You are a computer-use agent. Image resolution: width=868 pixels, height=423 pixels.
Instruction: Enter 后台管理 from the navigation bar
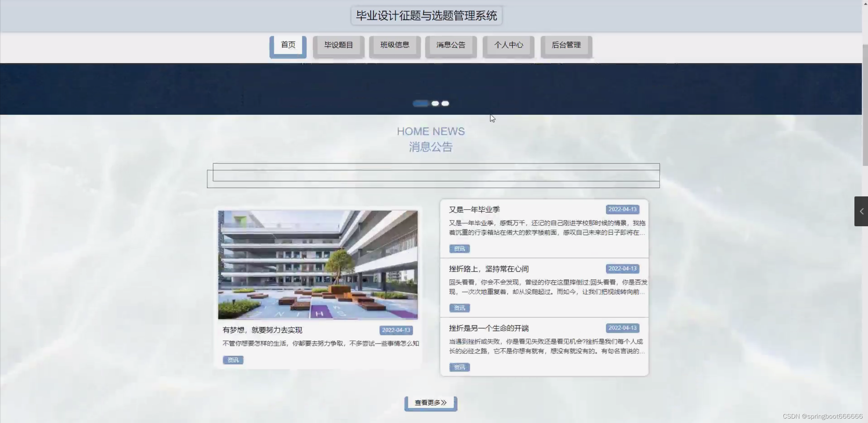[x=566, y=45]
